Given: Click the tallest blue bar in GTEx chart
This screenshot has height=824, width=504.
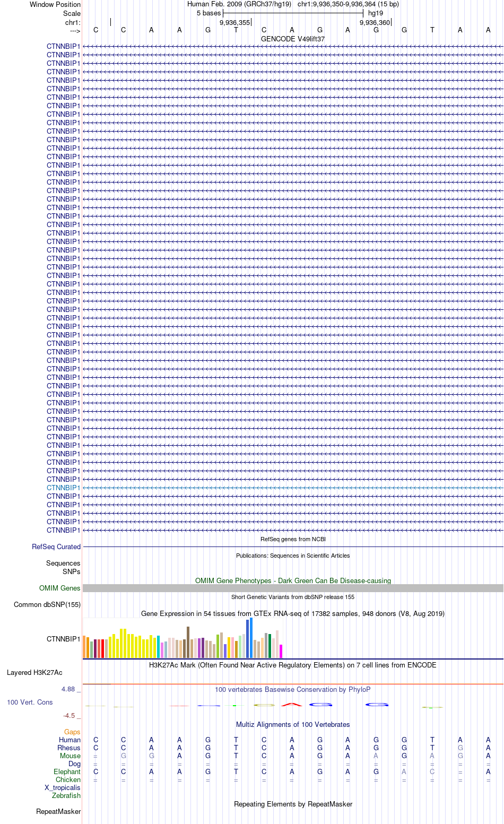Looking at the screenshot, I should [x=251, y=638].
